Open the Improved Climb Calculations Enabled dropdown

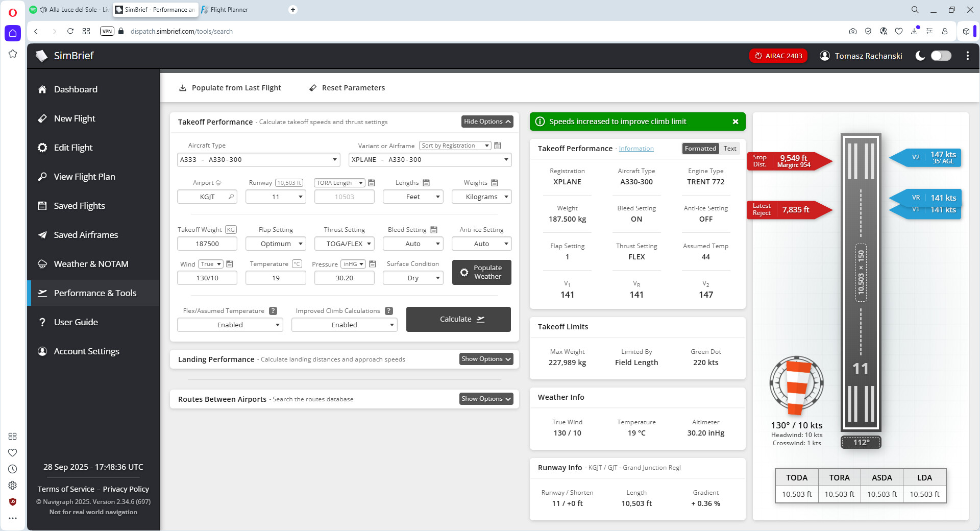345,325
